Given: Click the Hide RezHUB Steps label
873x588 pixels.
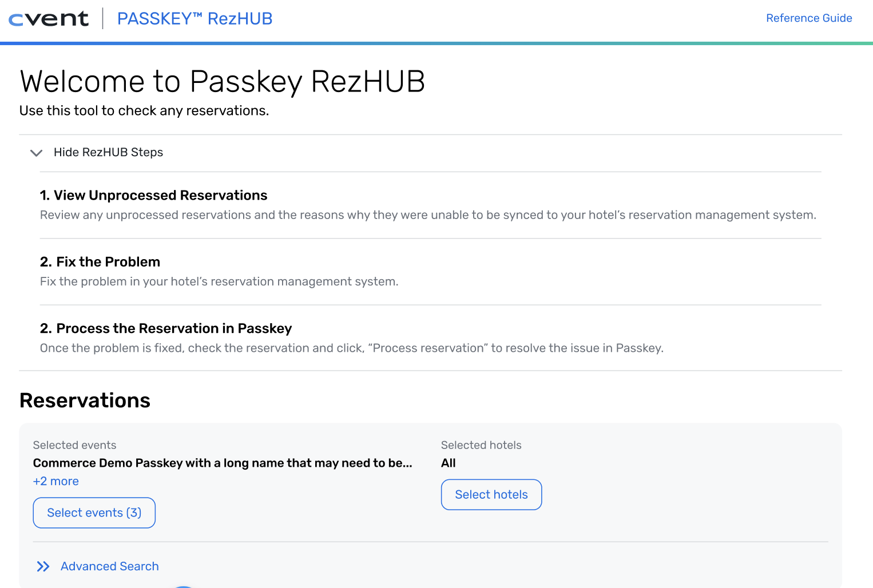Looking at the screenshot, I should tap(108, 152).
